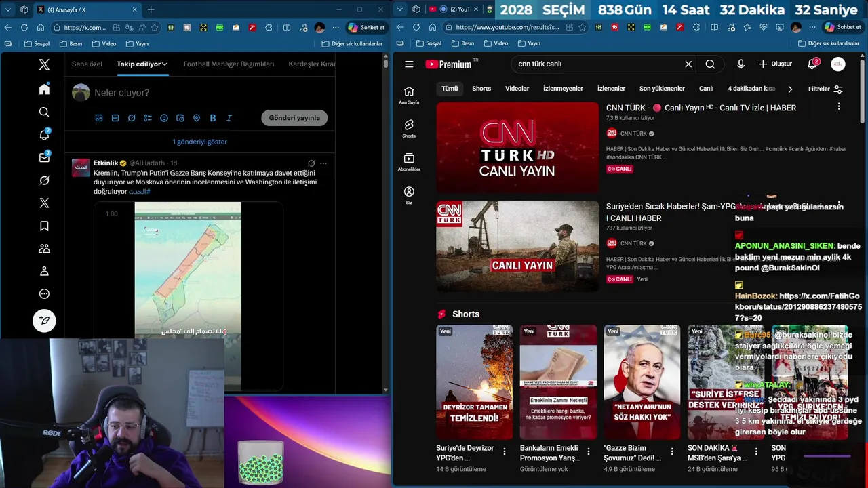Open CNN TÜRK channel link under first result
The image size is (868, 488).
(633, 134)
